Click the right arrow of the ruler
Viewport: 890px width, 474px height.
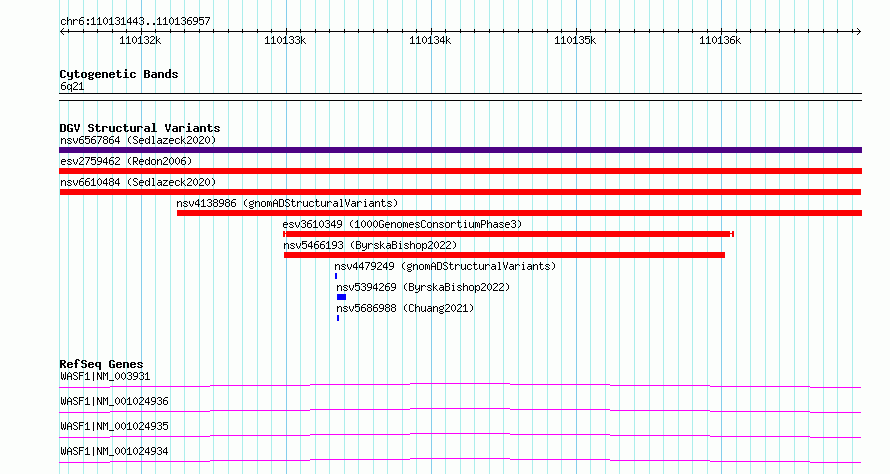[x=859, y=32]
